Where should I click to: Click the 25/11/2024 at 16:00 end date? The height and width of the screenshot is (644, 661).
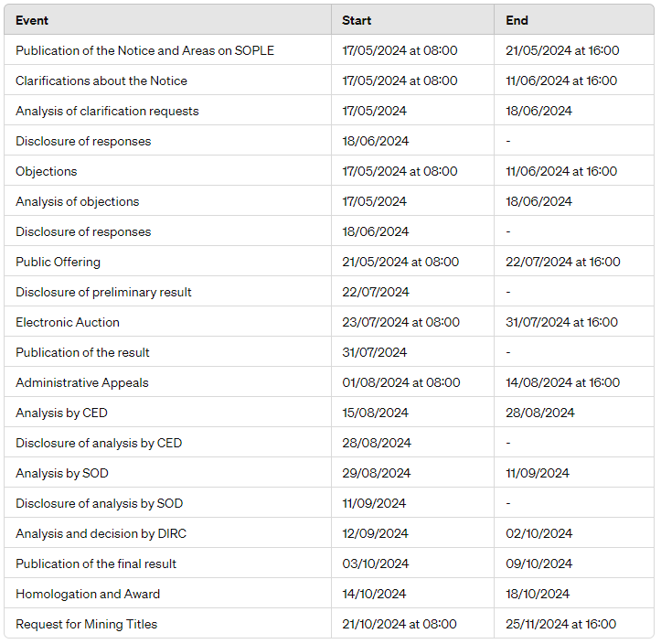point(560,624)
